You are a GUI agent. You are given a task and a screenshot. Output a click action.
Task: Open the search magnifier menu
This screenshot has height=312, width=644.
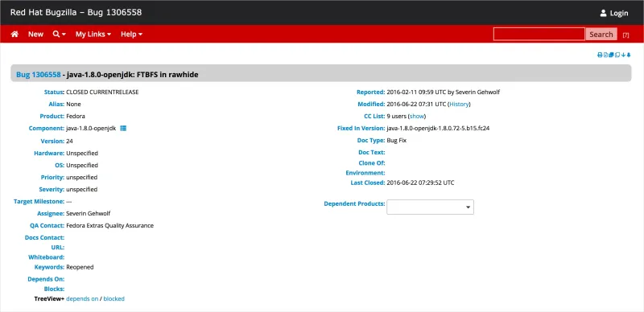59,34
